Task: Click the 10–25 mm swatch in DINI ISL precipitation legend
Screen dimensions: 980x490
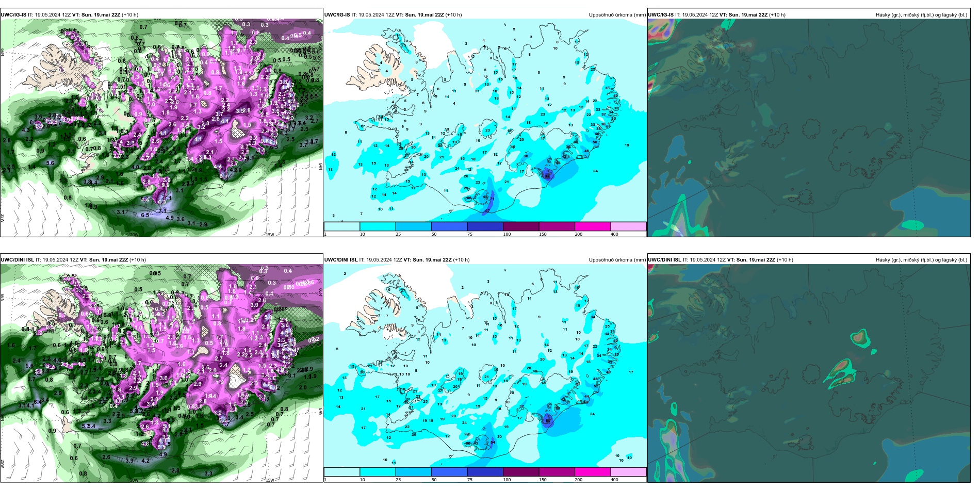Action: tap(378, 472)
